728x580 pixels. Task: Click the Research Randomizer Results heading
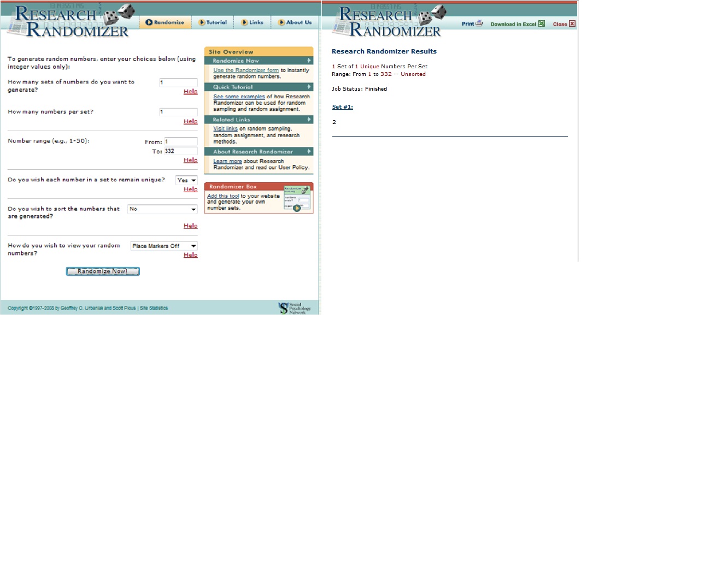pos(384,51)
